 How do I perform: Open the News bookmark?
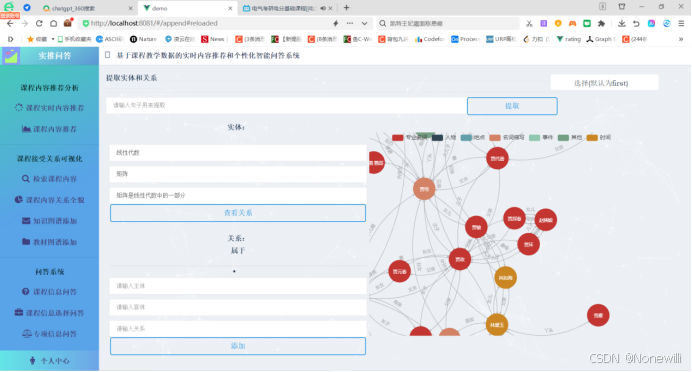coord(213,39)
